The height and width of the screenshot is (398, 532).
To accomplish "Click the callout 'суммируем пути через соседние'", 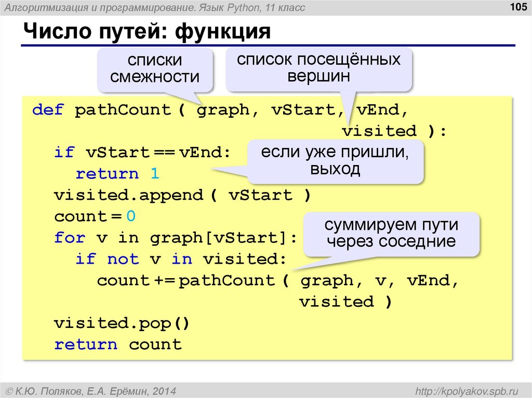I will 391,234.
